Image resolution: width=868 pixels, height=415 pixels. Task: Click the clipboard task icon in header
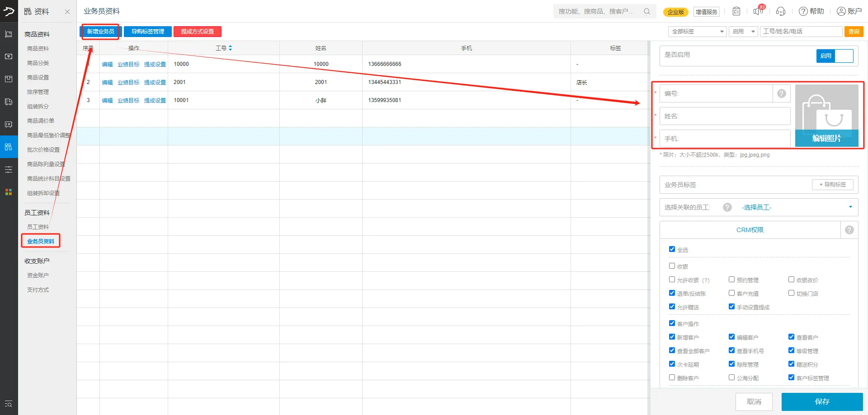click(736, 11)
